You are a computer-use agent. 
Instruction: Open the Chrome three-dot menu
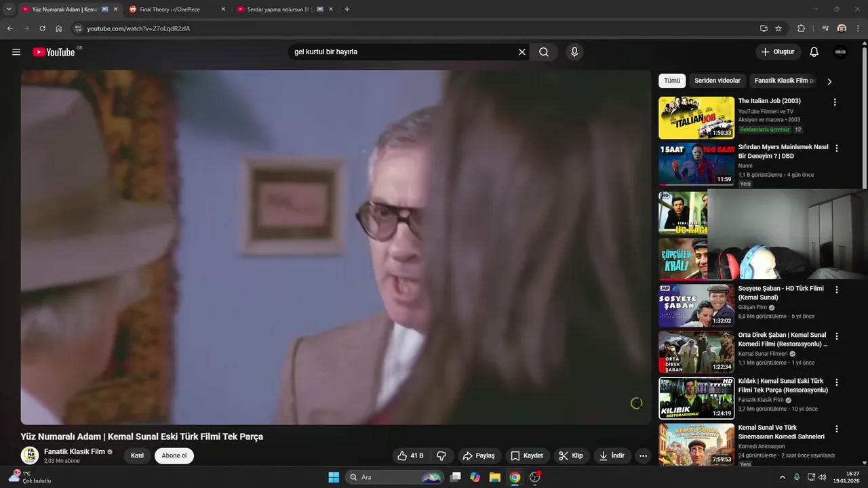[858, 28]
